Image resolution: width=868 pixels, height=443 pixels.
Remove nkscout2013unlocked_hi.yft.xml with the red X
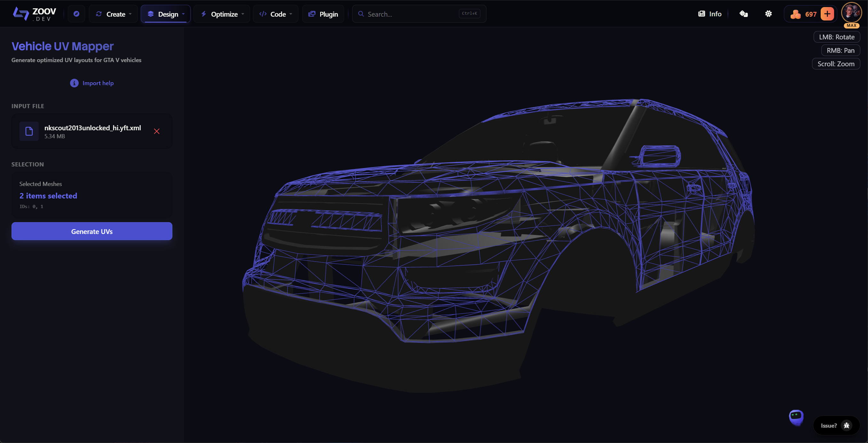(156, 132)
